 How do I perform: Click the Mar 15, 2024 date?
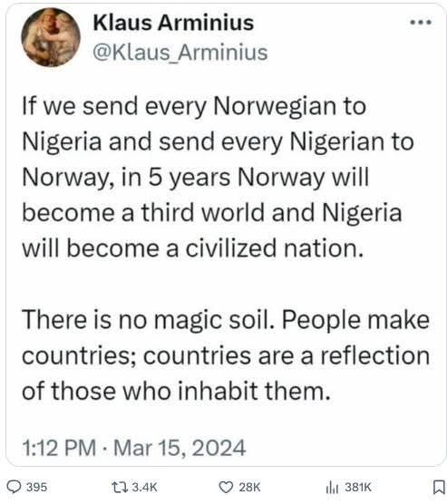point(180,448)
